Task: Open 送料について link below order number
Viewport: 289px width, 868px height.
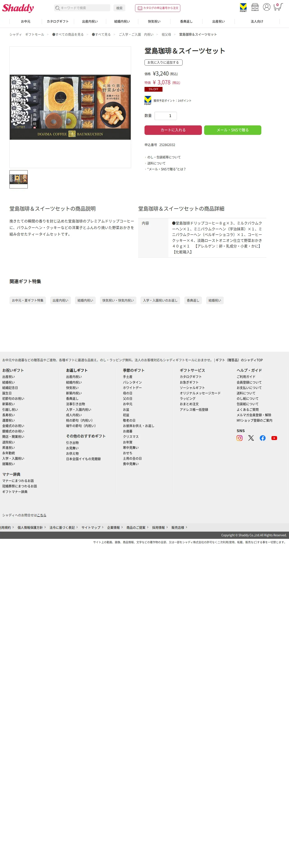Action: (x=156, y=163)
